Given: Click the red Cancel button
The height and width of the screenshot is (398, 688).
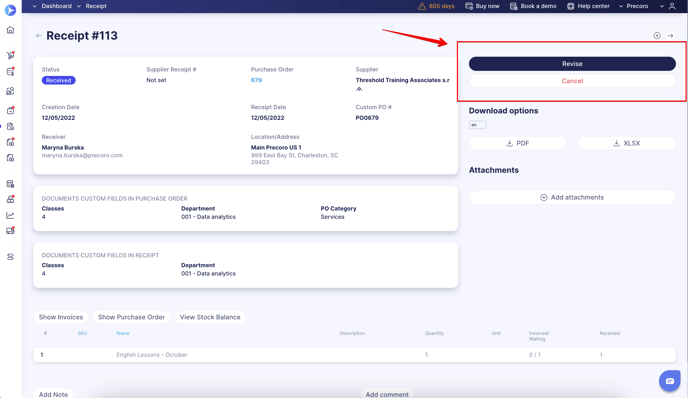Looking at the screenshot, I should (x=572, y=81).
